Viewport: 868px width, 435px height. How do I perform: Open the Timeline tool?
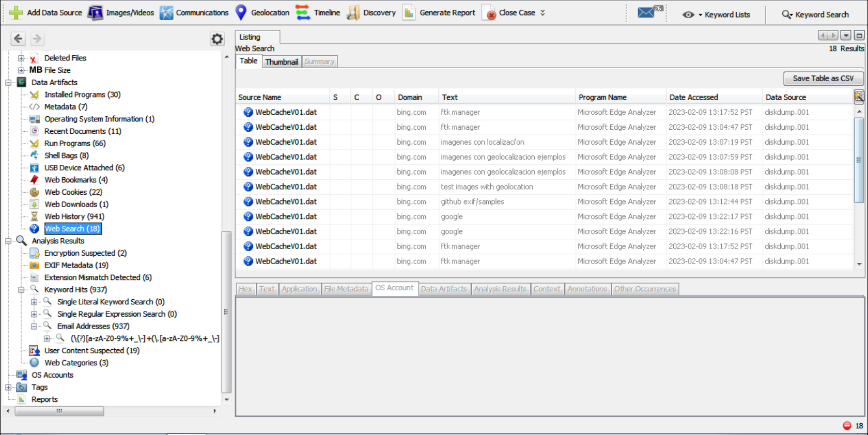pyautogui.click(x=318, y=12)
